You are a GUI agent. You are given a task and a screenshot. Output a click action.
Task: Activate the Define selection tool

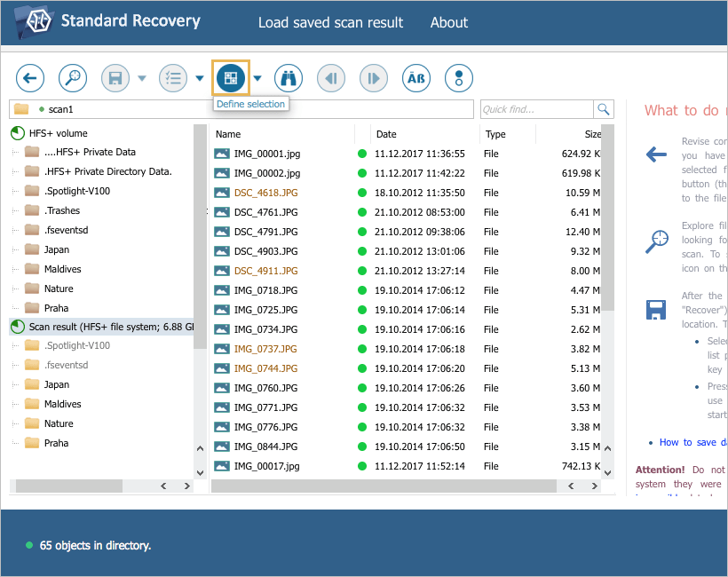[x=230, y=78]
